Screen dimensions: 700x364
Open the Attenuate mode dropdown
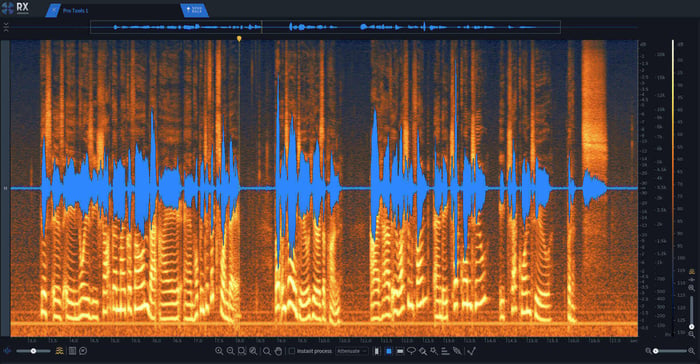pyautogui.click(x=352, y=351)
